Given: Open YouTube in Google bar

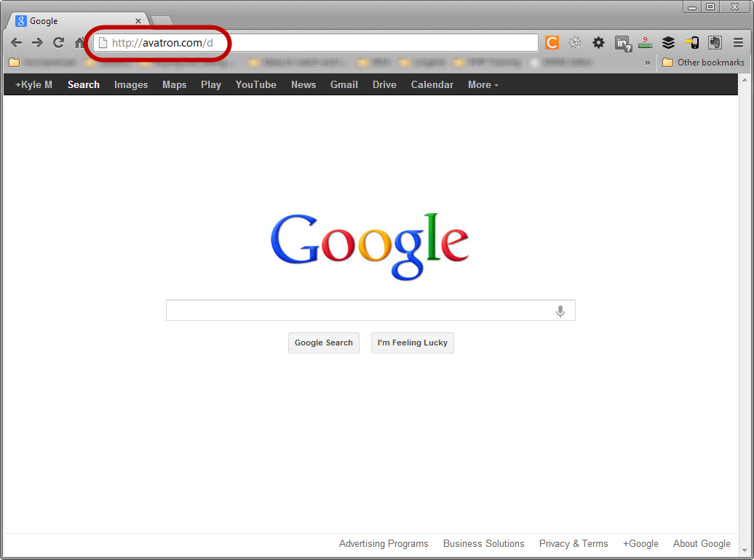Looking at the screenshot, I should pyautogui.click(x=256, y=84).
